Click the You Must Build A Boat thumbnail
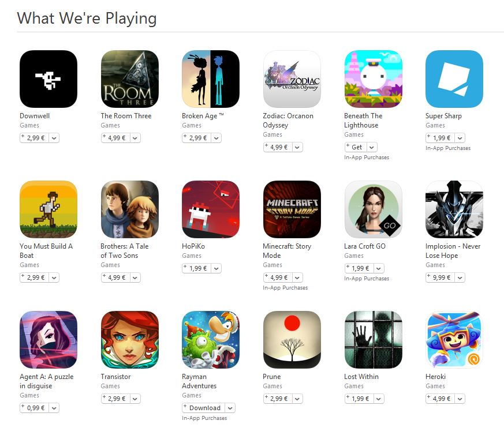The image size is (504, 439). (x=48, y=209)
